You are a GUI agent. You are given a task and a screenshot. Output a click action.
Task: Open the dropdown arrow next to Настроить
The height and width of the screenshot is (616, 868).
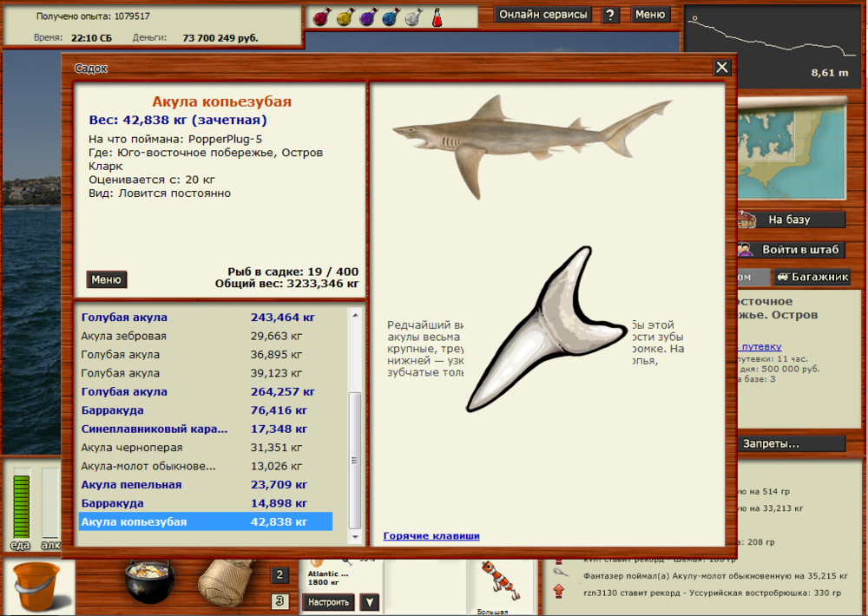pos(368,601)
